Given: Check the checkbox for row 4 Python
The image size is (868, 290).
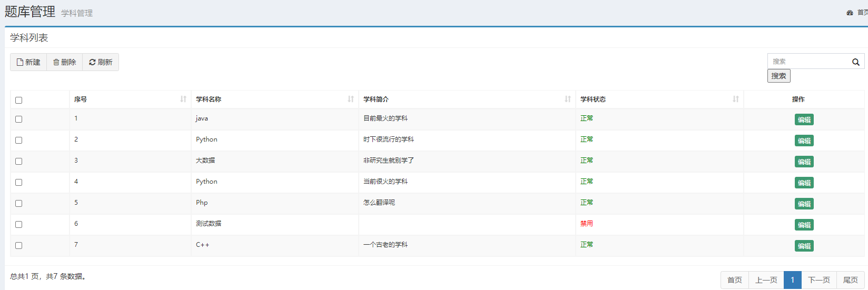Looking at the screenshot, I should [19, 182].
